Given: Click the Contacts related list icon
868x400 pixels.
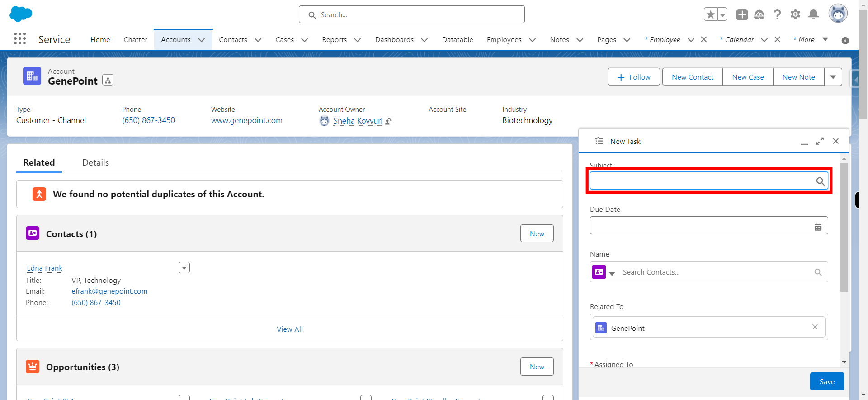Looking at the screenshot, I should click(x=33, y=233).
